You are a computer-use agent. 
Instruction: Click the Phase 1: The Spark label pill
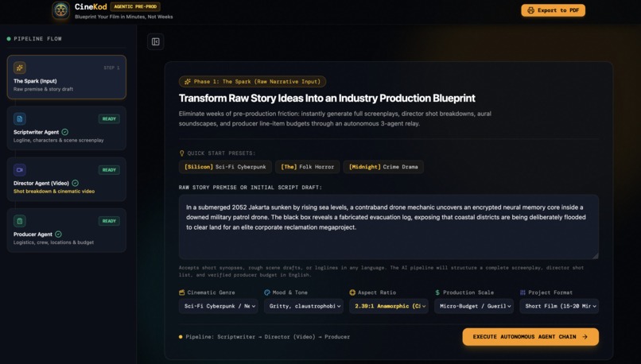point(252,82)
